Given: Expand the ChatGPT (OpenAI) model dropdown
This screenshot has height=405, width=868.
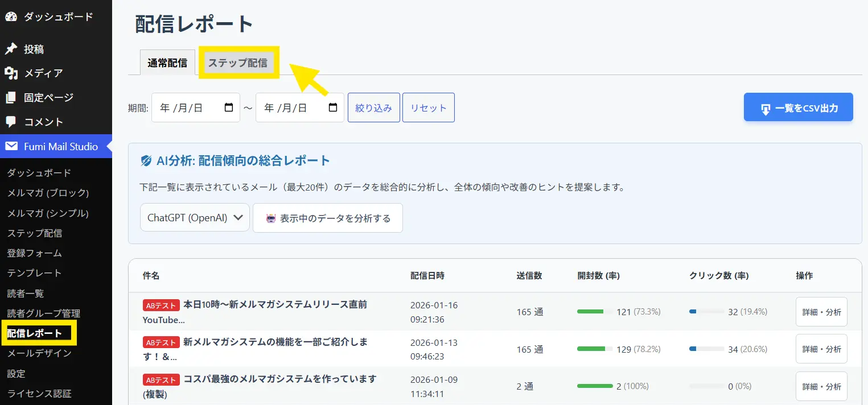Looking at the screenshot, I should click(x=195, y=218).
